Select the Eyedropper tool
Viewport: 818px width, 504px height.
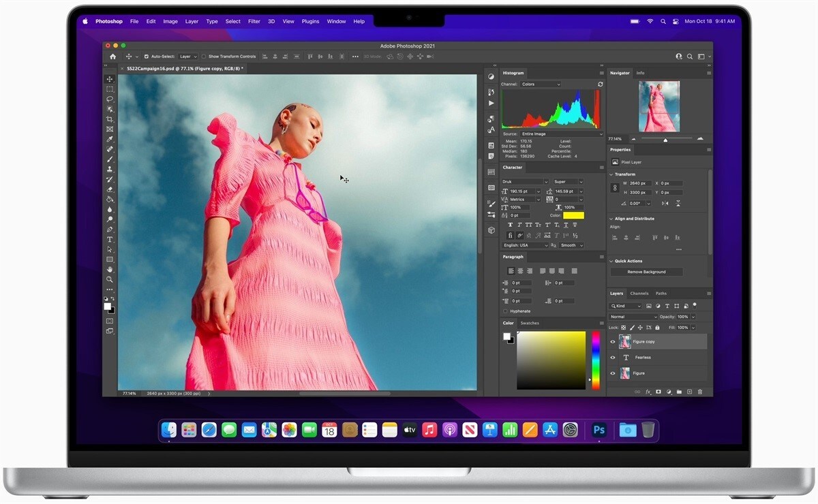pos(110,139)
